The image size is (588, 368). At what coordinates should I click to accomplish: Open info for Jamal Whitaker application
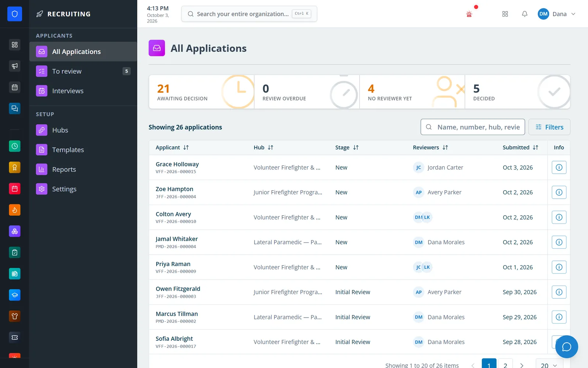(x=559, y=242)
